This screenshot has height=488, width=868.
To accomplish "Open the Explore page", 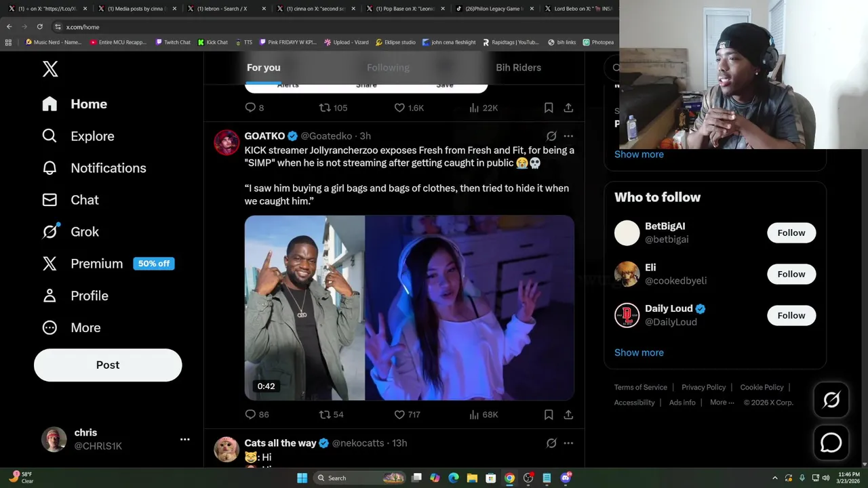I will point(78,136).
